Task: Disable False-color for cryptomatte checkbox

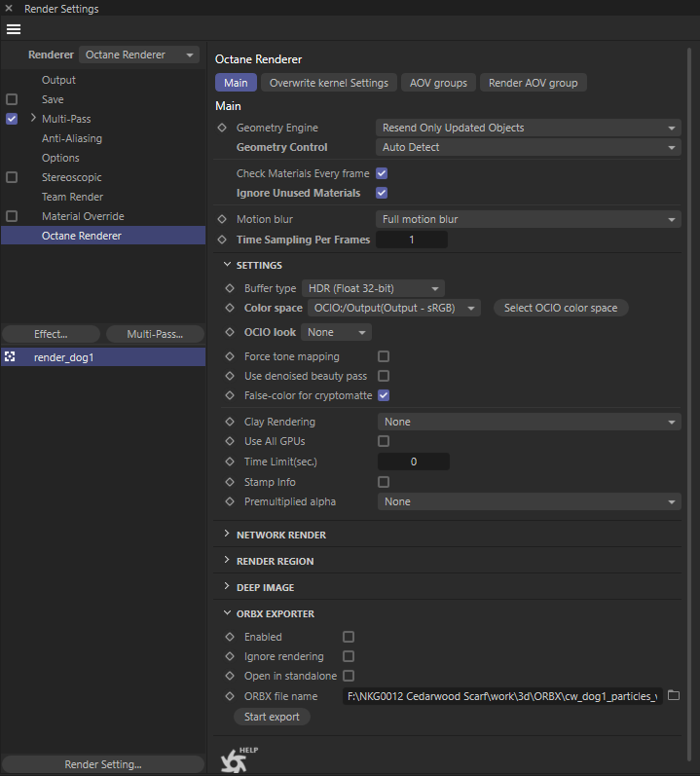Action: click(384, 395)
